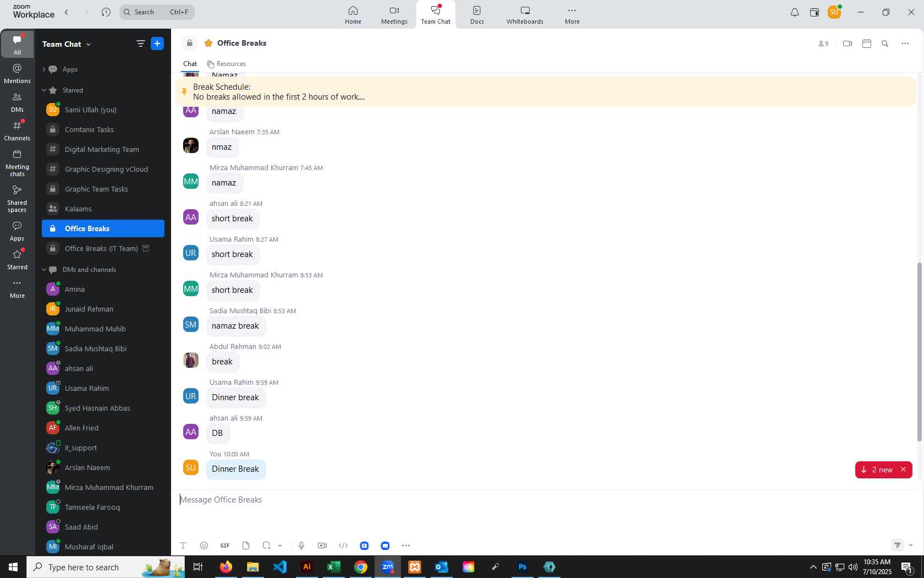Open the it_support chat
The image size is (924, 578).
click(x=103, y=448)
